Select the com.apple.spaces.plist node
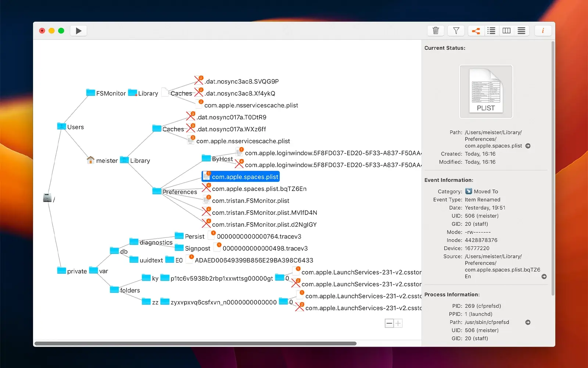Screen dimensions: 588x368 tap(241, 177)
